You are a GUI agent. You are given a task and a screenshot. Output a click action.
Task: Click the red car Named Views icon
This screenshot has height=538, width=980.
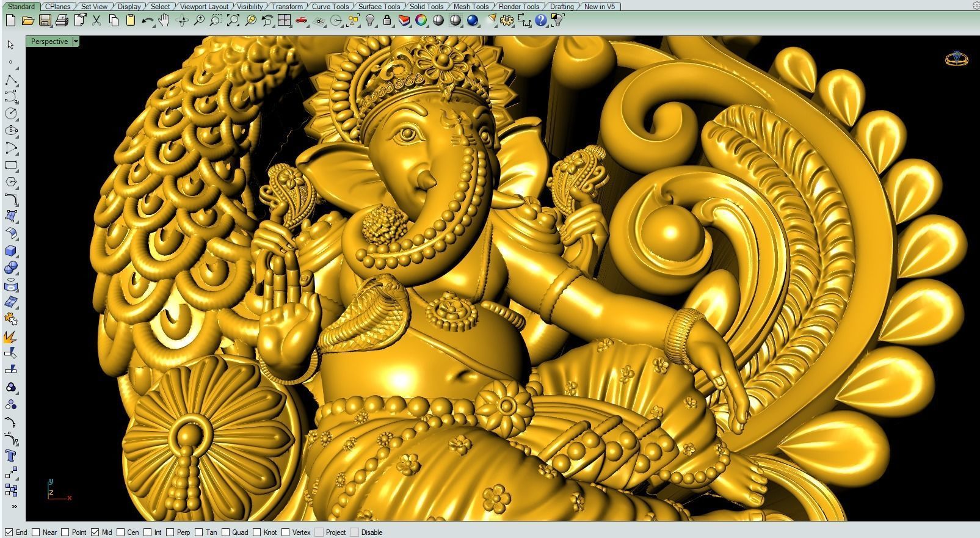[x=301, y=20]
